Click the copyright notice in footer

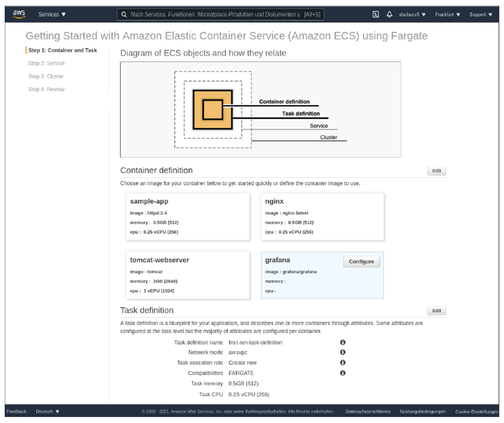pos(238,411)
